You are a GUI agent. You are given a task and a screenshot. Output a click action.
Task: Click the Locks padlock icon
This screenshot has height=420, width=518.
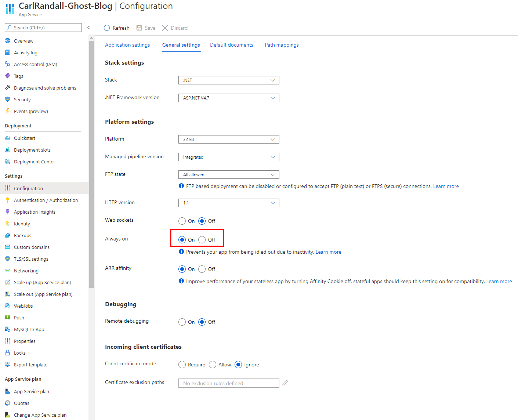click(7, 353)
